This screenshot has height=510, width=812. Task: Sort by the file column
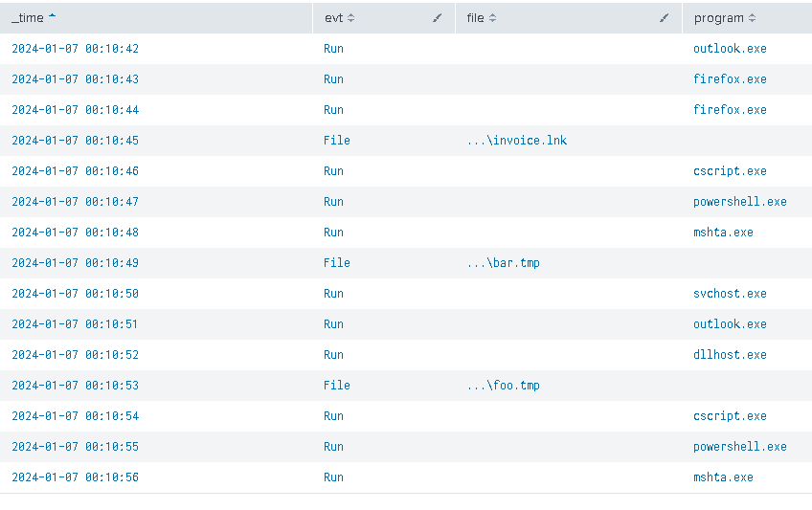tap(493, 18)
